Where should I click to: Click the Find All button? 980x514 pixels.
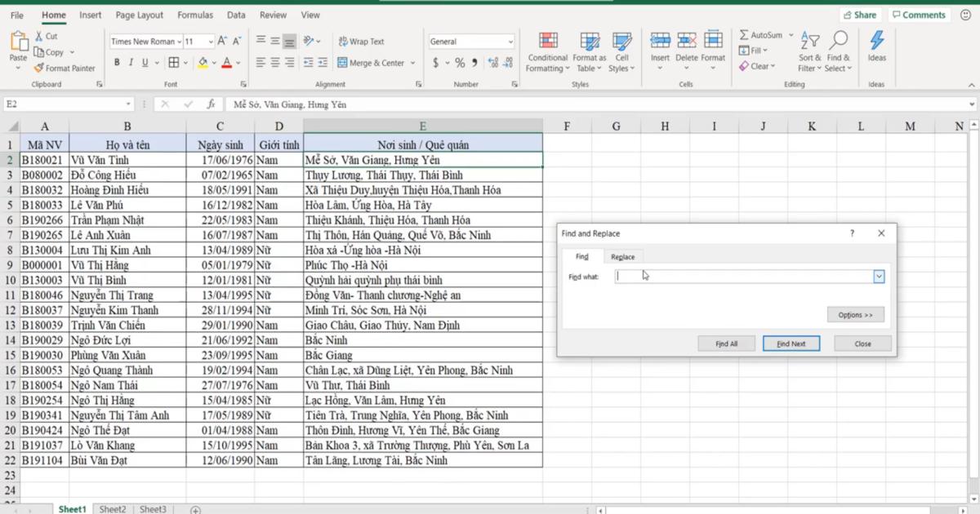[x=727, y=343]
